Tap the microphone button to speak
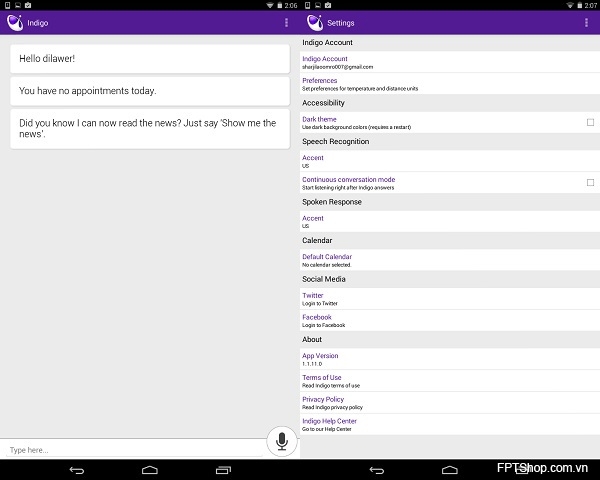The image size is (600, 480). [282, 441]
